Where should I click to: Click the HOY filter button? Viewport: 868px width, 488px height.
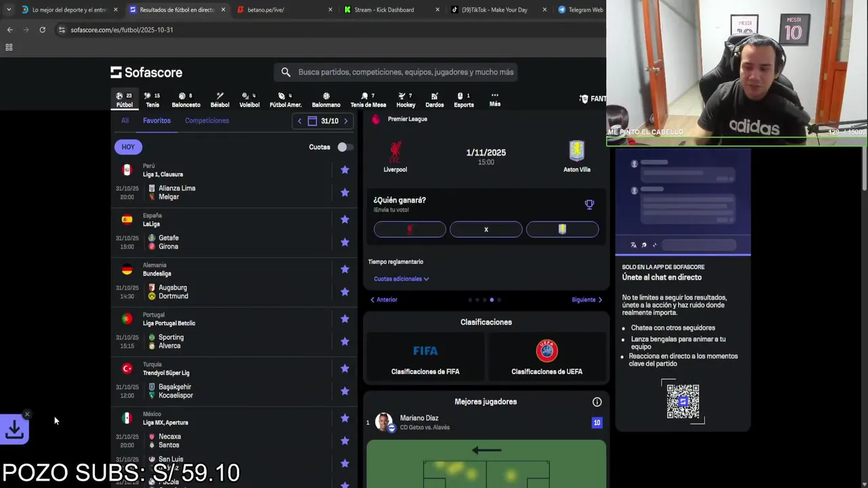128,146
